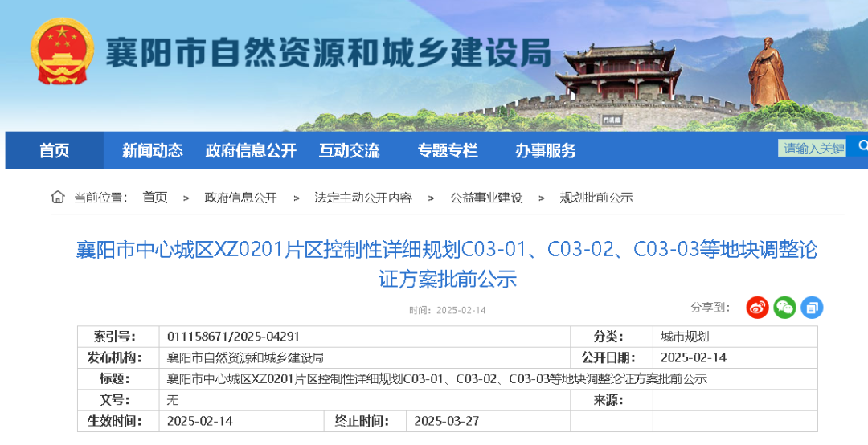Screen dimensions: 868x445
Task: Open 政府信息公开 menu
Action: pyautogui.click(x=251, y=150)
